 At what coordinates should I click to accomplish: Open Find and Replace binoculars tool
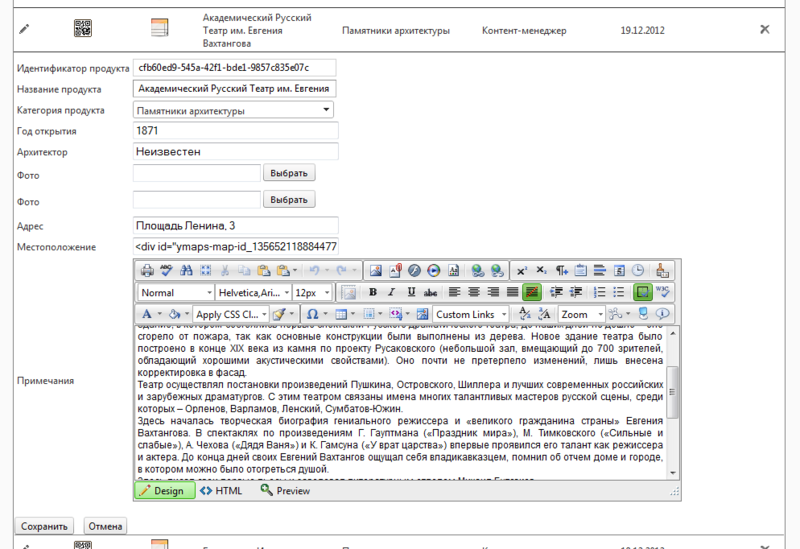click(x=186, y=270)
